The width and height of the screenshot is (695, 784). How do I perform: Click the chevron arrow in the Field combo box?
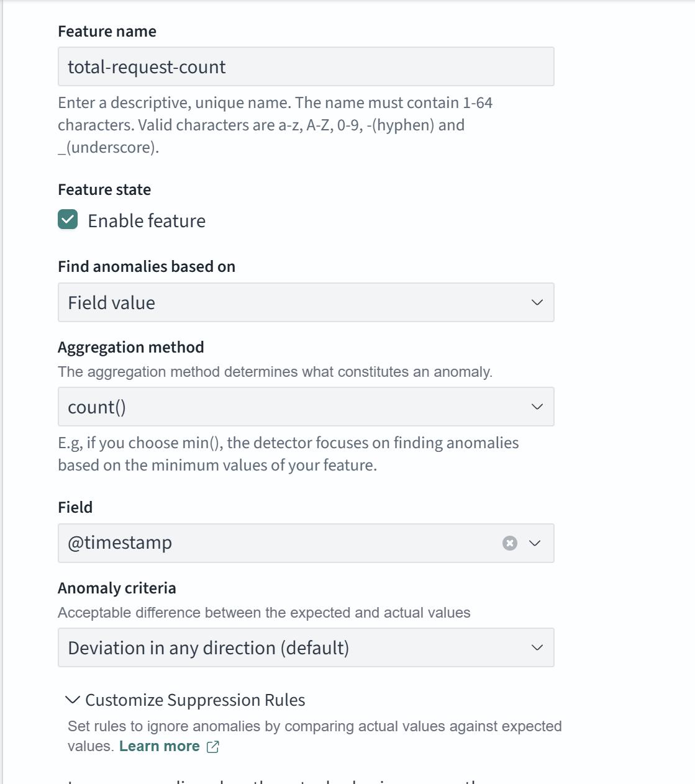535,543
